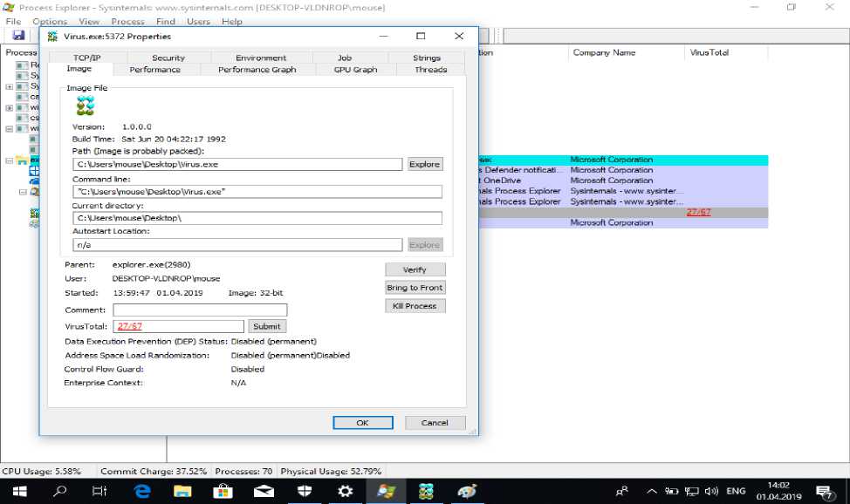Screen dimensions: 850x504
Task: Open Task View from the taskbar
Action: [99, 492]
